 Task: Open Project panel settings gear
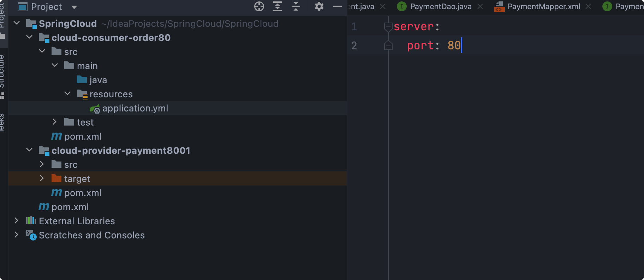point(319,6)
